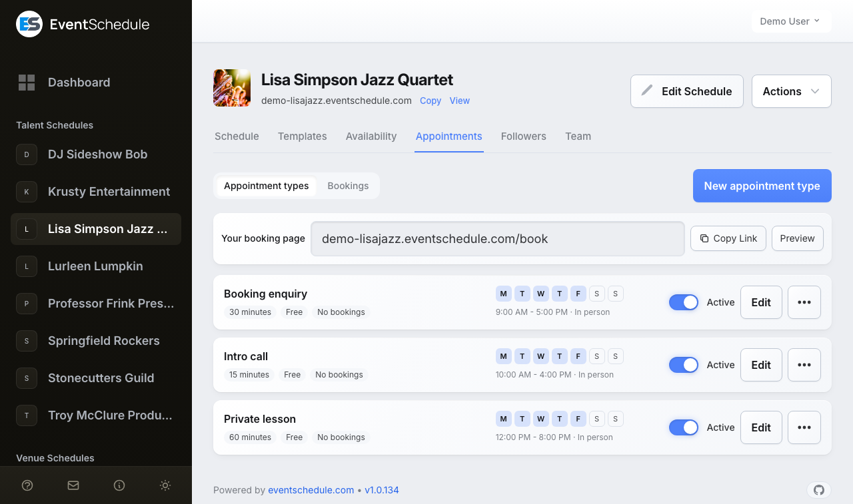
Task: Go to the Availability tab
Action: (371, 136)
